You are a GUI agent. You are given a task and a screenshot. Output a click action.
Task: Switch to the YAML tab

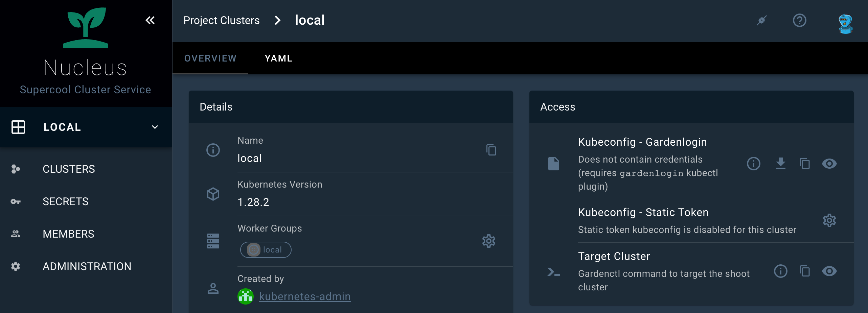click(278, 58)
